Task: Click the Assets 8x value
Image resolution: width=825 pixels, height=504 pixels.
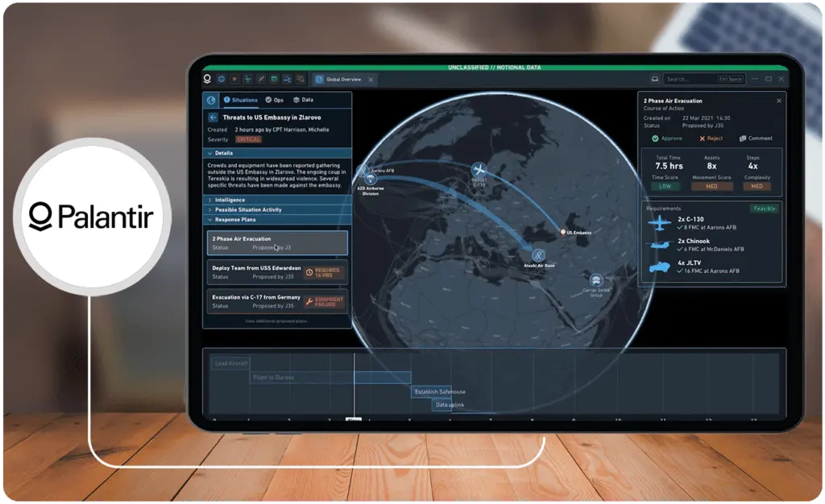Action: (711, 166)
